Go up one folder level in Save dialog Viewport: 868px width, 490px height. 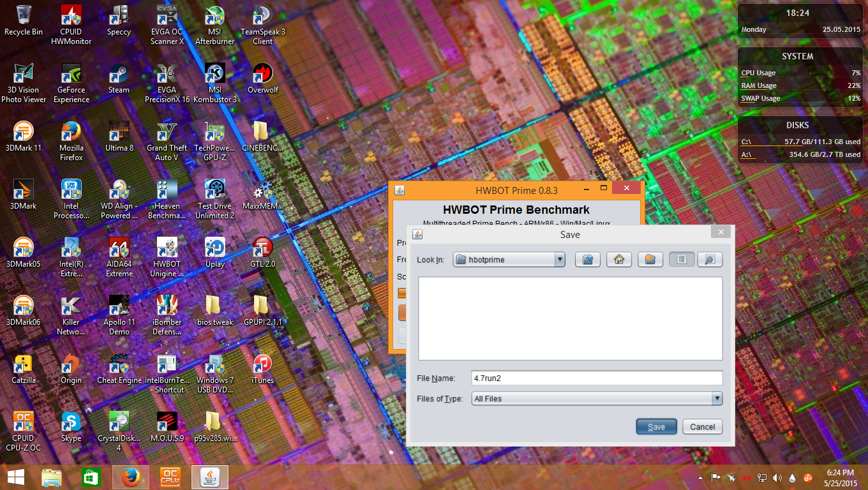pos(588,259)
